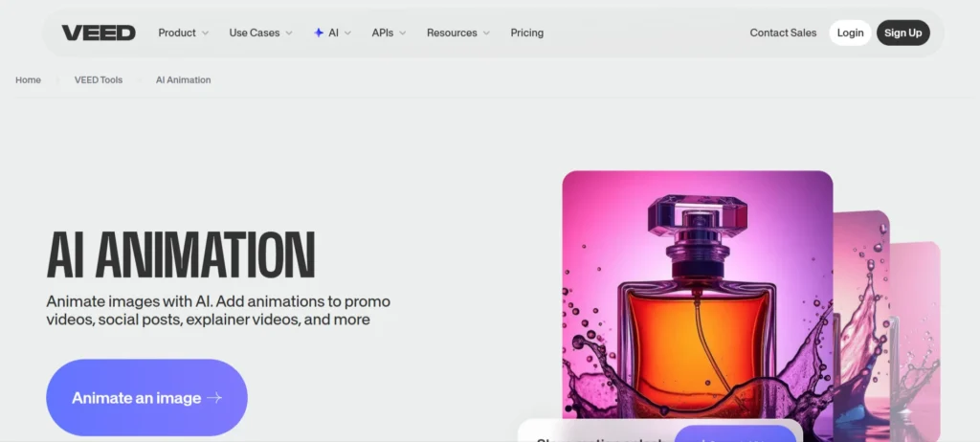Screen dimensions: 980x442
Task: Select the faded rightmost image card
Action: click(x=915, y=341)
